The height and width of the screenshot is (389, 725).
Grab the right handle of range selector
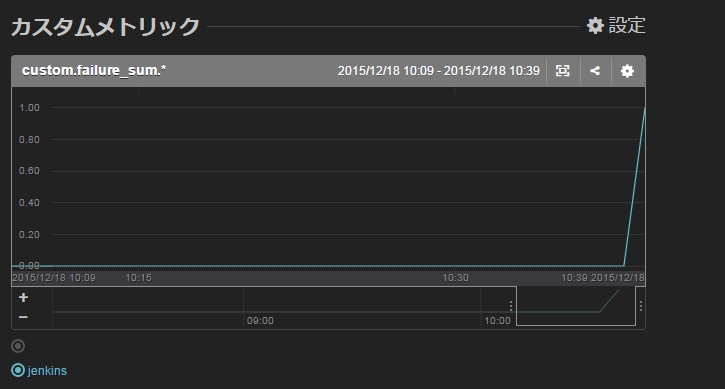(x=640, y=306)
